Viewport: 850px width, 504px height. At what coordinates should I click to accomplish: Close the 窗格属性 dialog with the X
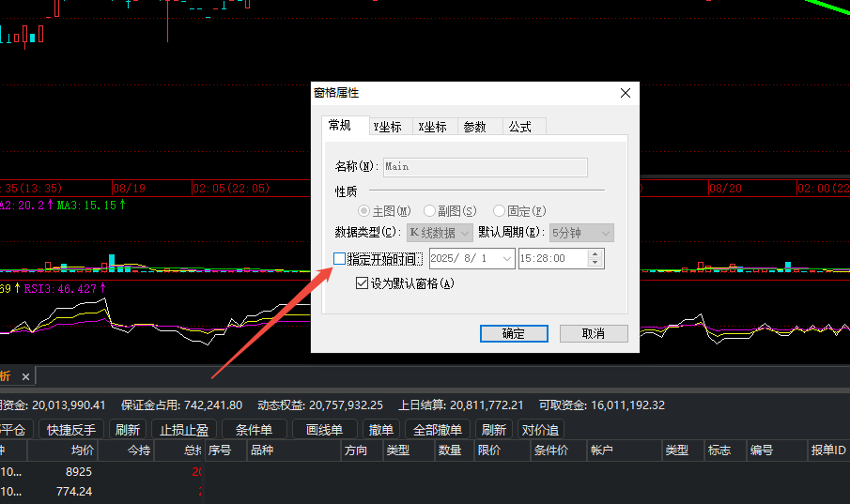(x=626, y=93)
